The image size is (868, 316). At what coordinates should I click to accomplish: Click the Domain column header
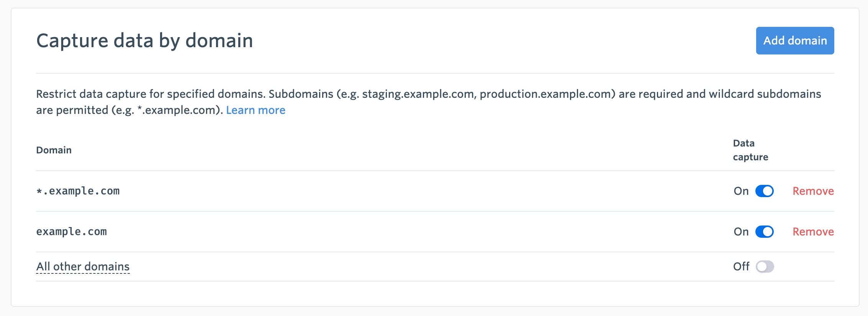point(54,150)
